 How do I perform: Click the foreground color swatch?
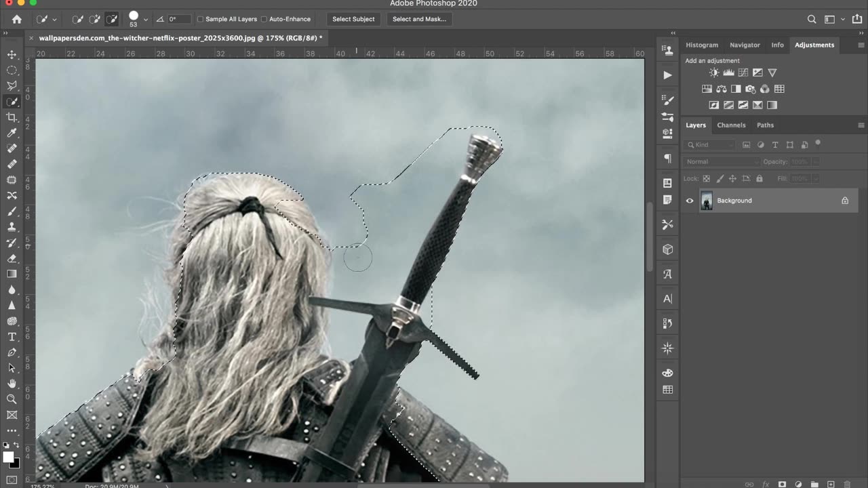tap(9, 457)
